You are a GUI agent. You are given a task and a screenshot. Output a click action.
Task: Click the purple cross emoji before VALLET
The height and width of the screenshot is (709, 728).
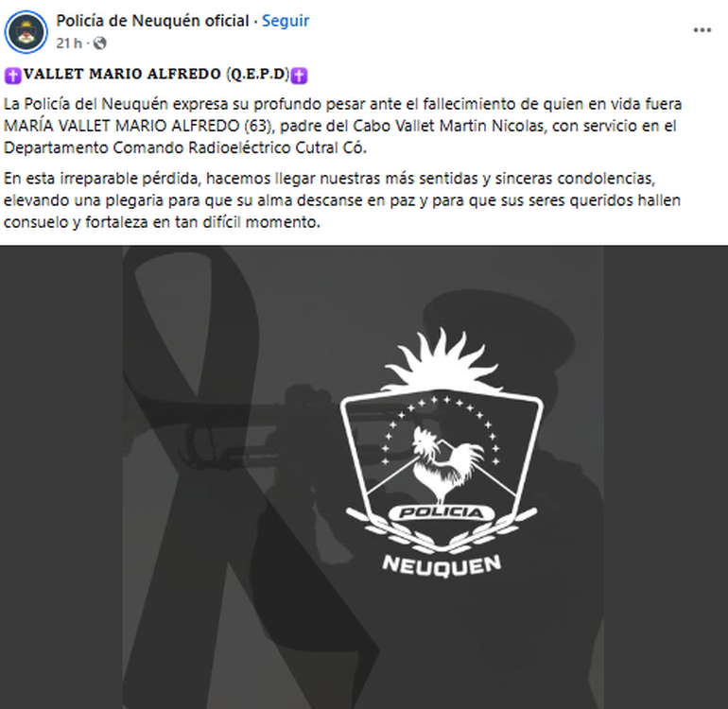(13, 76)
